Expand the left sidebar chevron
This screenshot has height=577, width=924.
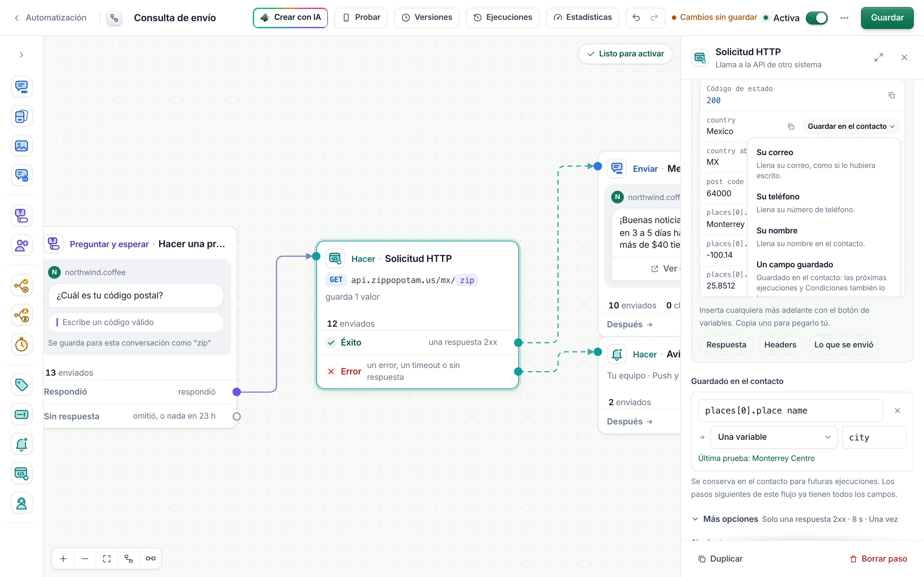(x=21, y=55)
